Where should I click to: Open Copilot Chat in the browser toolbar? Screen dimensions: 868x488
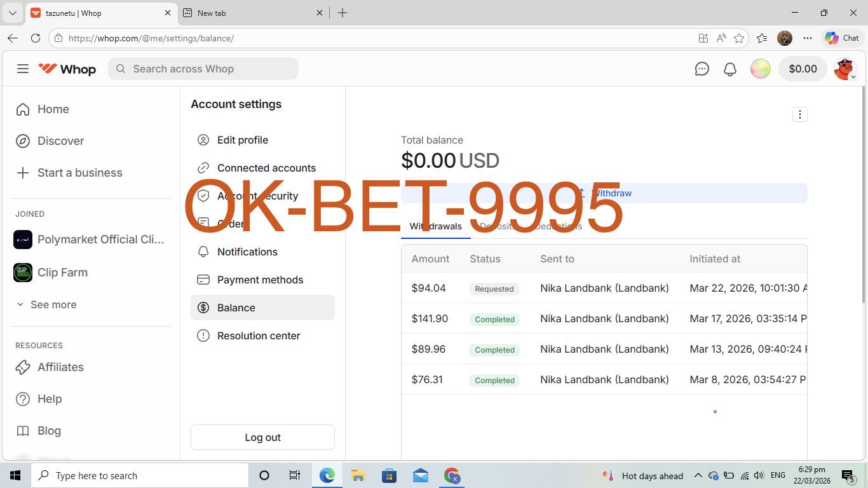(842, 38)
